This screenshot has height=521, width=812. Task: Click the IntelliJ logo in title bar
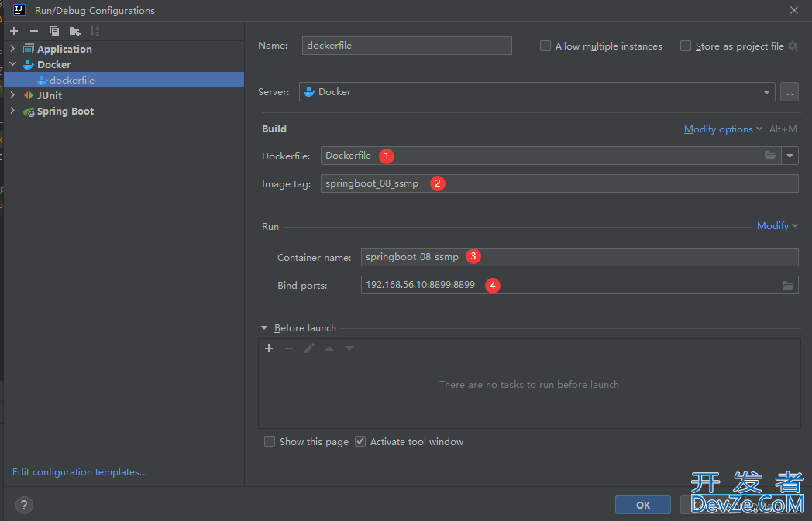[x=19, y=10]
